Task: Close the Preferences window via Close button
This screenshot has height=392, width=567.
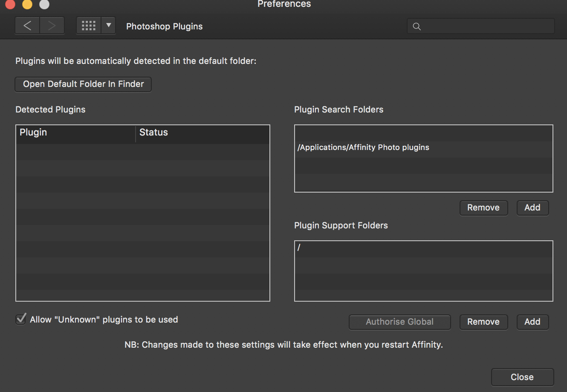Action: [x=522, y=377]
